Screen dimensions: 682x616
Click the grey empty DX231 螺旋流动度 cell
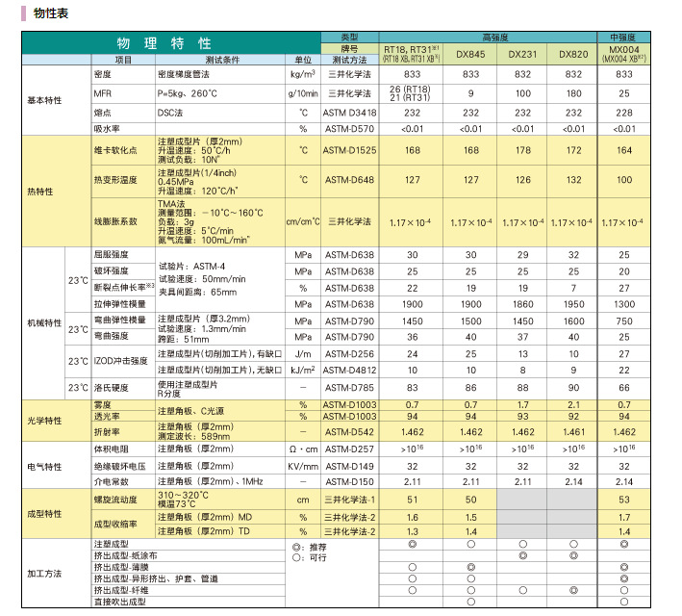[522, 500]
